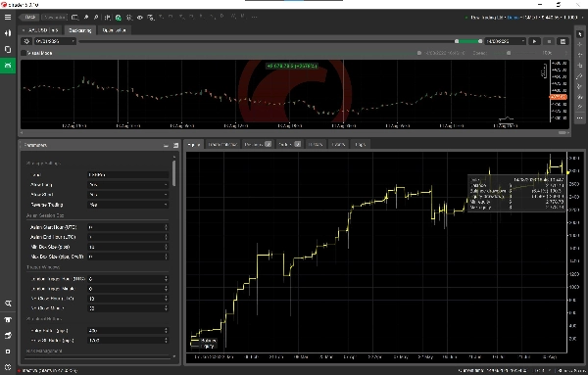Click the backtesting settings gear icon
Image resolution: width=588 pixels, height=375 pixels.
pos(26,41)
